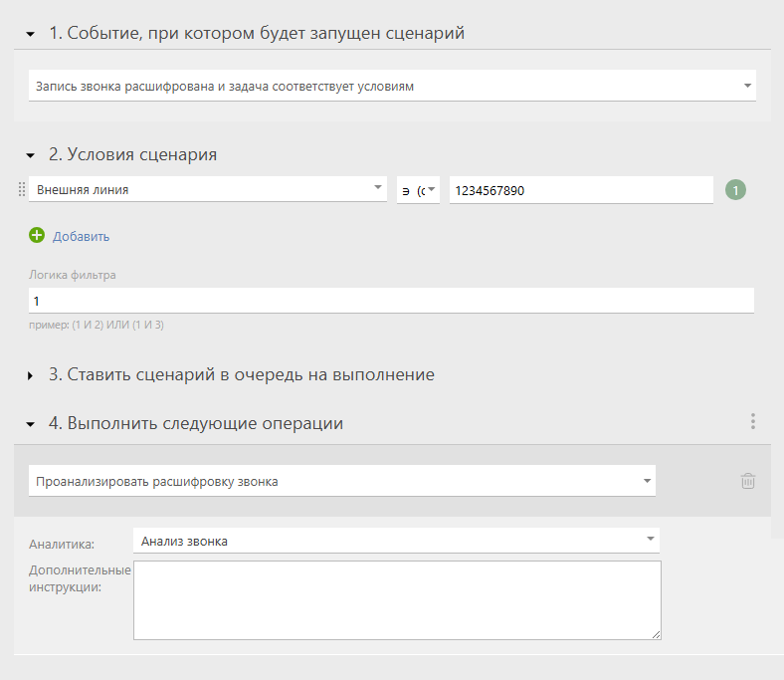Delete the operation with the trash icon

click(748, 481)
